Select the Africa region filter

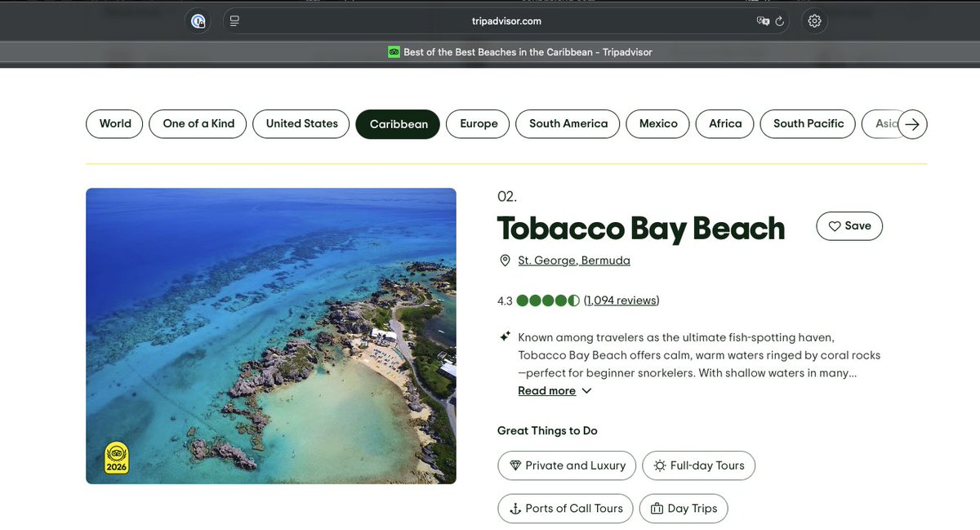click(x=725, y=124)
